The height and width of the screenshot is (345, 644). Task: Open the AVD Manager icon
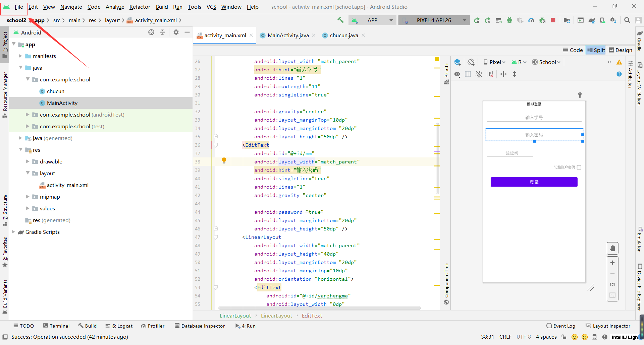[x=602, y=20]
